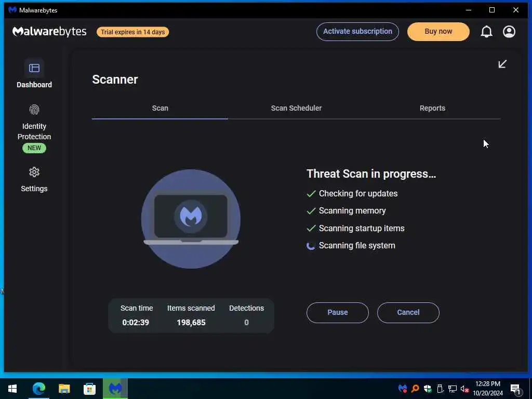Open Identity Protection fingerprint icon

[x=34, y=110]
